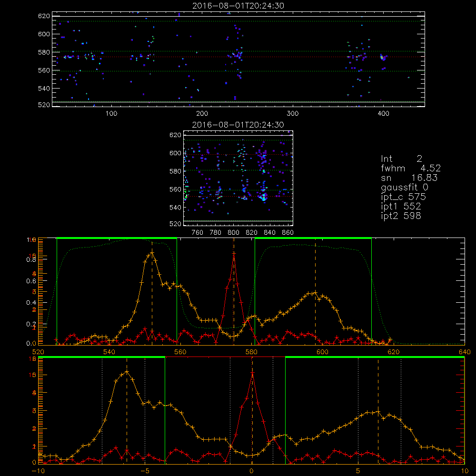
Task: Click the orange peak apex near 552 in profile plot
Action: point(152,253)
